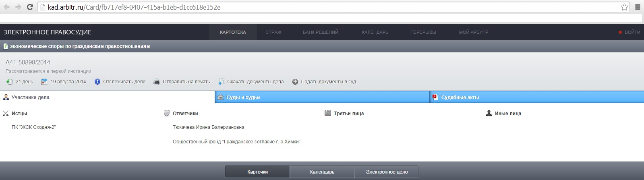Click the calendar icon by 19 августа 2014

coord(44,82)
